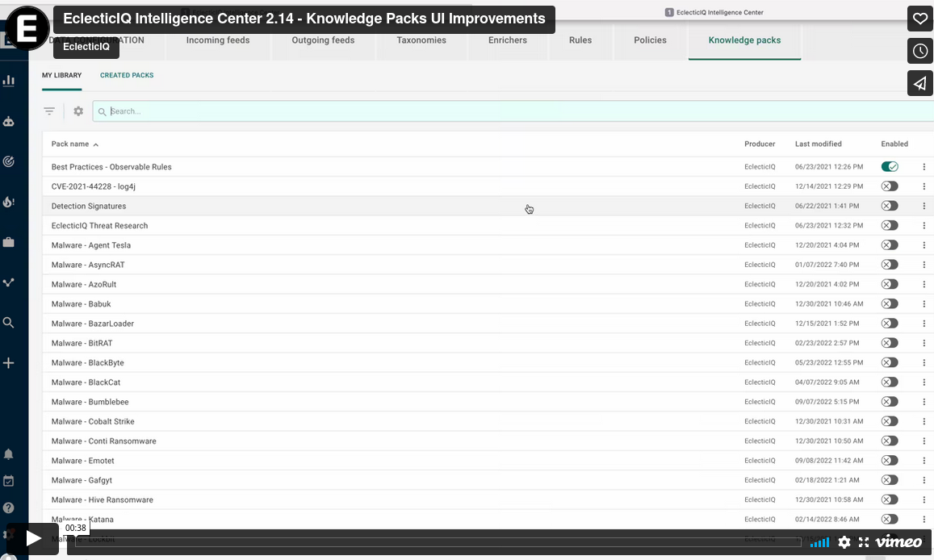Open more options menu for Malware - Emotet
934x560 pixels.
click(924, 461)
